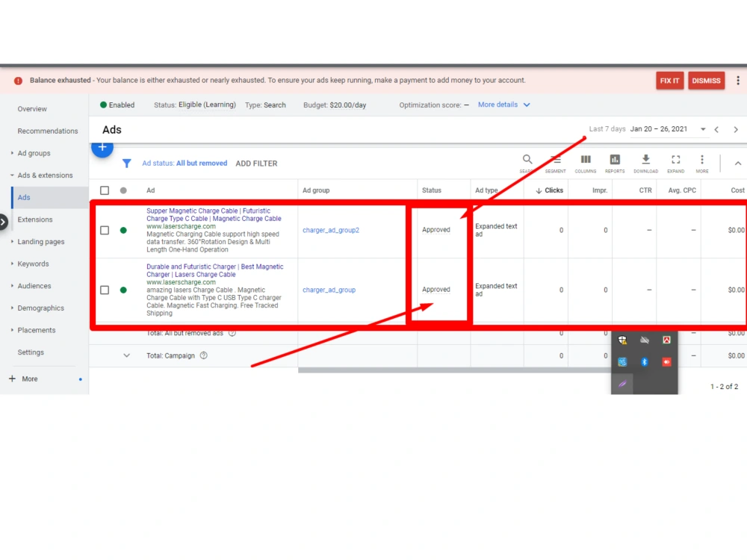Select all ads with header checkbox
The width and height of the screenshot is (747, 560).
click(x=105, y=190)
